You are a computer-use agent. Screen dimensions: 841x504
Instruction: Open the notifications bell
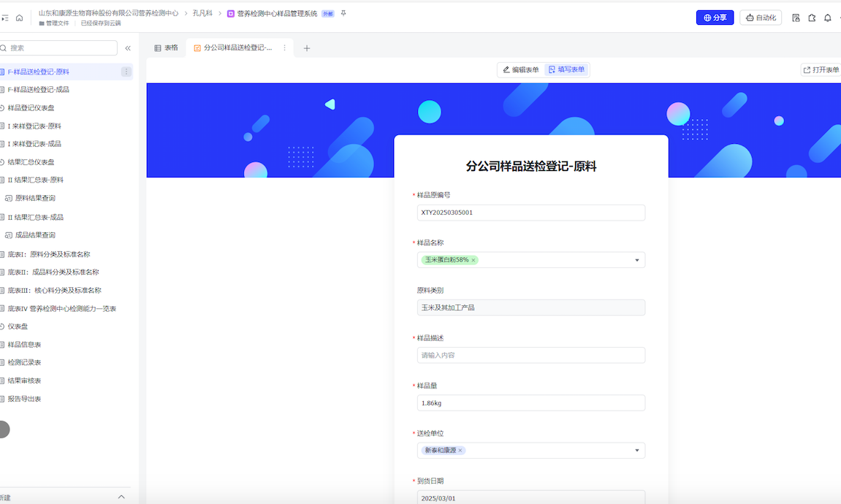pyautogui.click(x=828, y=18)
